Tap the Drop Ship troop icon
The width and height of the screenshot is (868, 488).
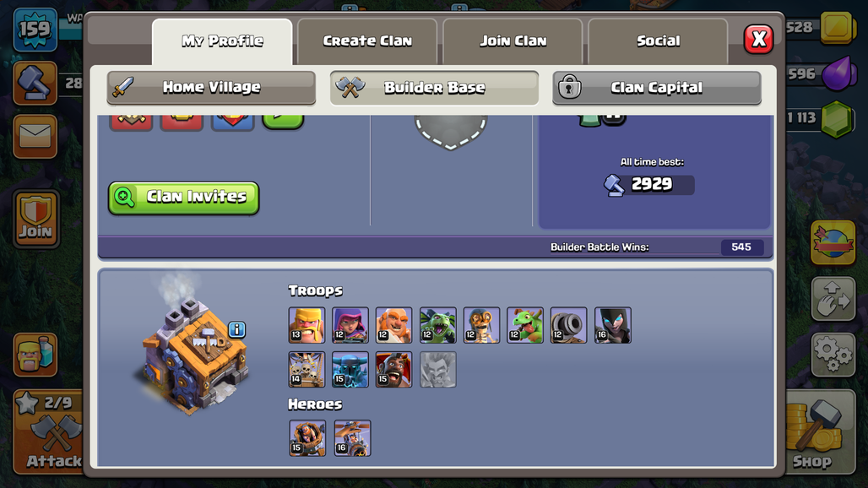pos(307,370)
